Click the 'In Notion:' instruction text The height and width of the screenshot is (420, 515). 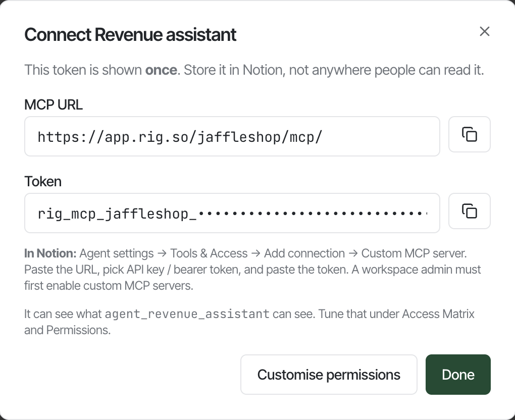[x=252, y=270]
